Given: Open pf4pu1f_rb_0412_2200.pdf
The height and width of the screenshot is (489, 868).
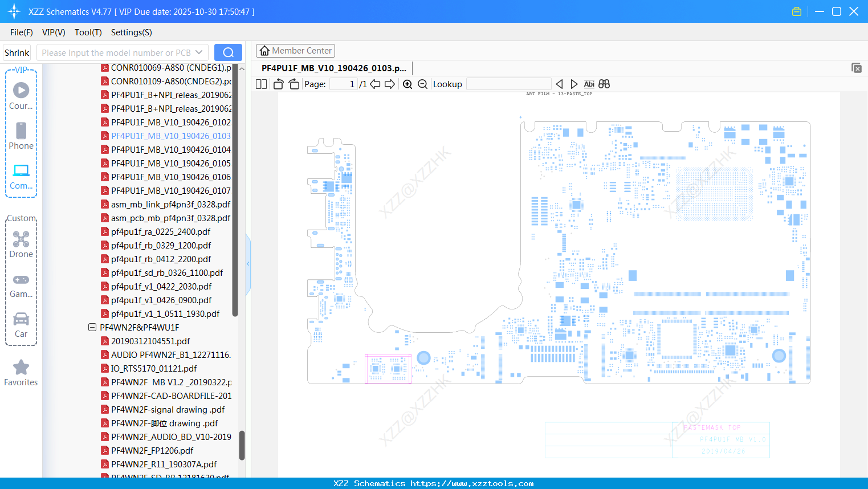Looking at the screenshot, I should coord(161,259).
